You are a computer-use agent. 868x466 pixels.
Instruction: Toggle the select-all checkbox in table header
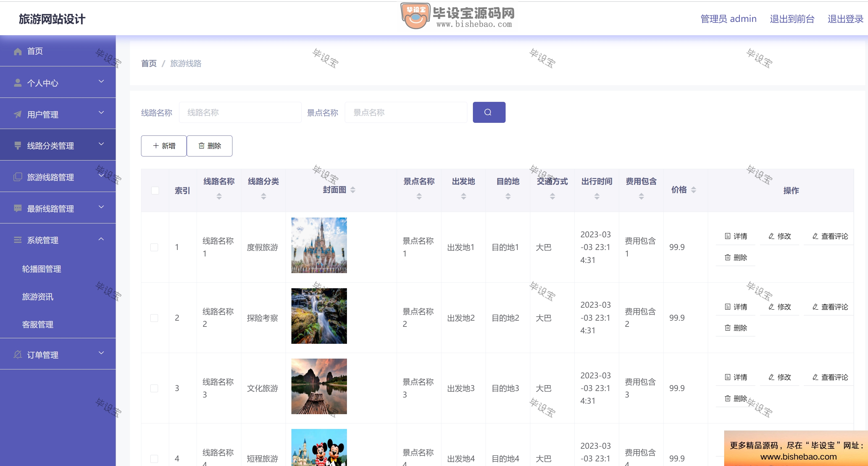[x=155, y=190]
